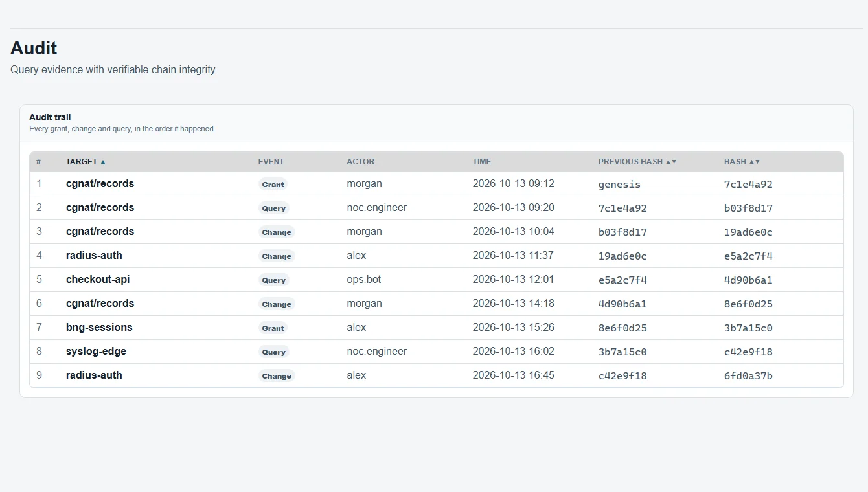Select the syslog-edge target cell
The width and height of the screenshot is (868, 492).
point(96,352)
